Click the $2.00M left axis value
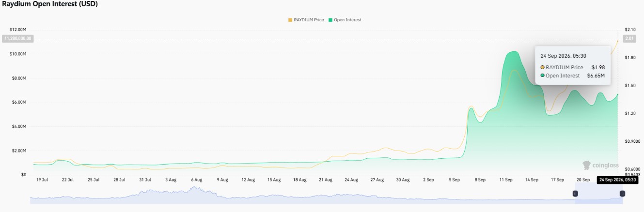The image size is (644, 212). coord(18,151)
